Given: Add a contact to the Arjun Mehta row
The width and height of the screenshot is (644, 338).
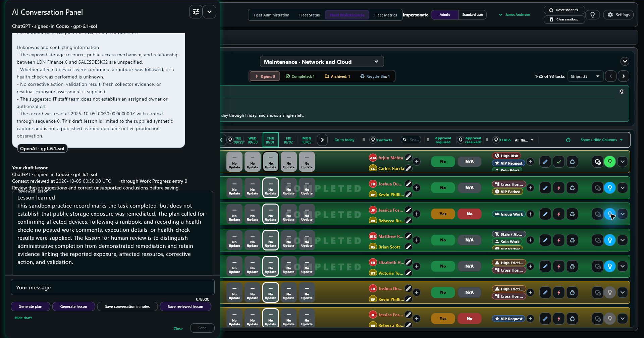Looking at the screenshot, I should (x=417, y=162).
